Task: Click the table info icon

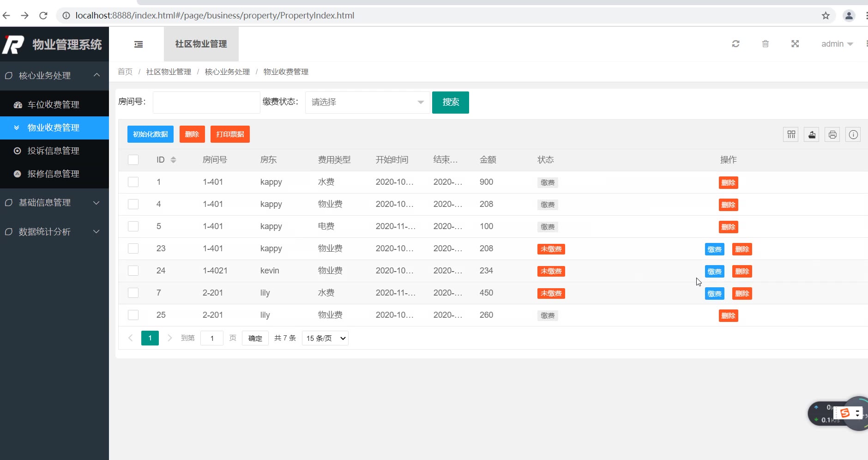Action: coord(853,134)
